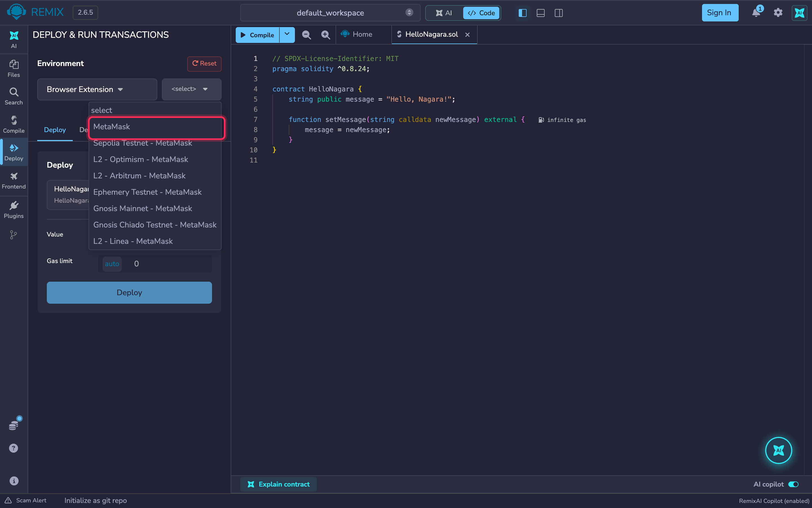This screenshot has width=812, height=508.
Task: Open the git source control icon
Action: coord(14,235)
